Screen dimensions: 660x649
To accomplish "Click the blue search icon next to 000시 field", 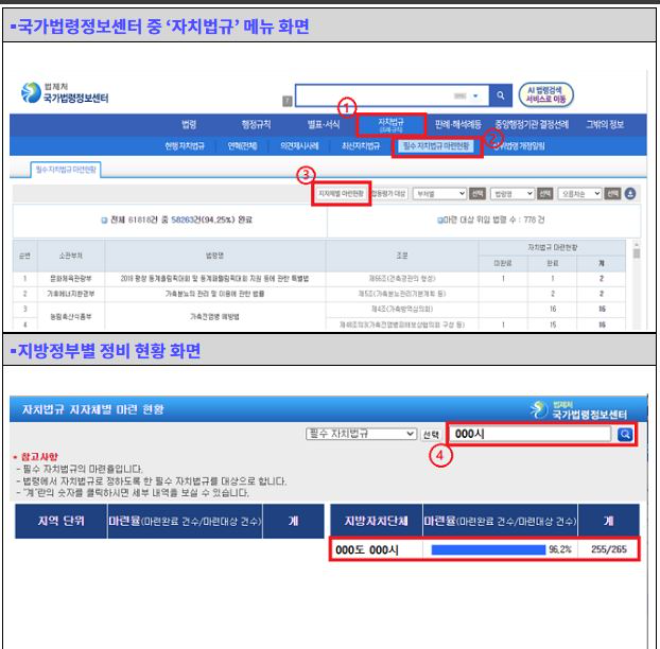I will pyautogui.click(x=625, y=434).
